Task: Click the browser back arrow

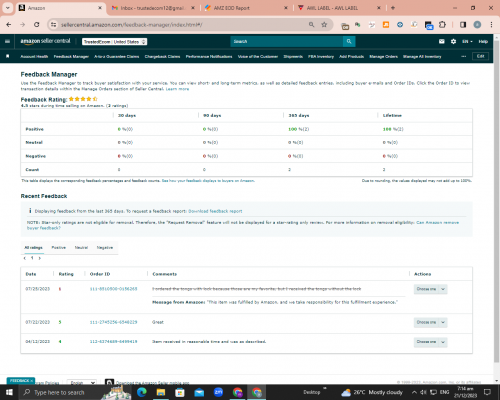Action: 9,25
